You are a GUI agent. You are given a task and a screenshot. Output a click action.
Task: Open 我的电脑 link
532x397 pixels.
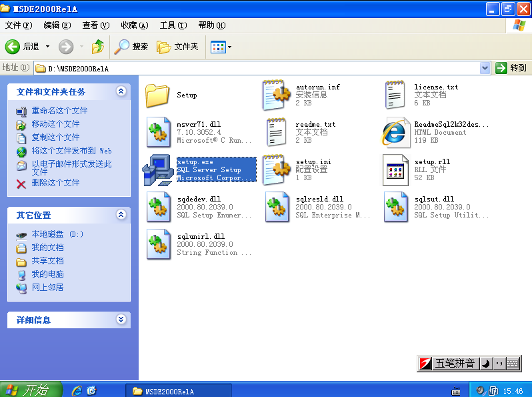pyautogui.click(x=47, y=274)
